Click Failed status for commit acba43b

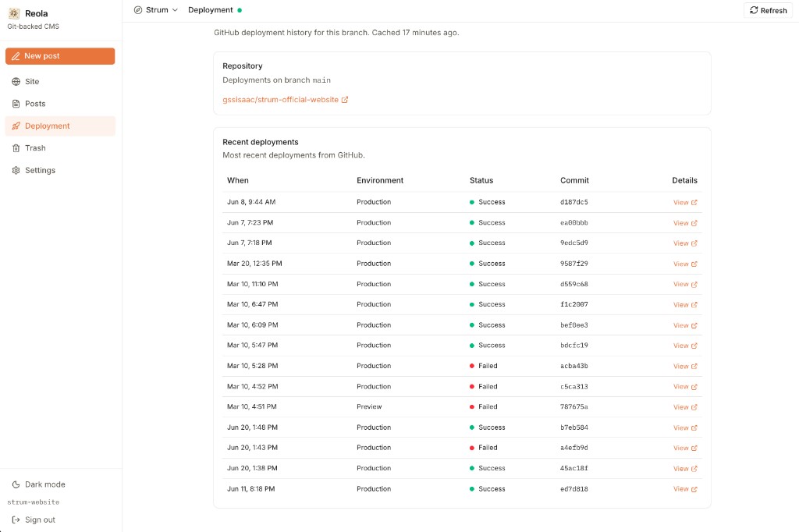484,366
